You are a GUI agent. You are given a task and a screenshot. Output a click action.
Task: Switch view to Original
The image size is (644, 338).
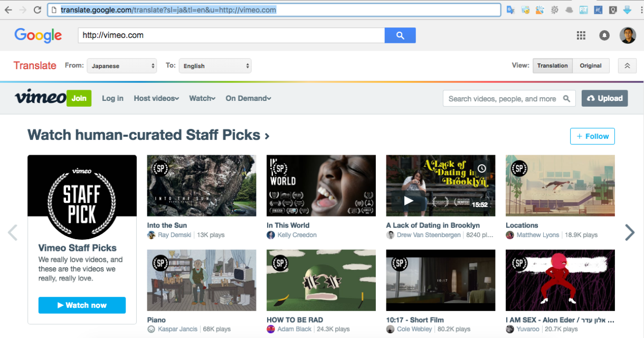click(x=591, y=65)
